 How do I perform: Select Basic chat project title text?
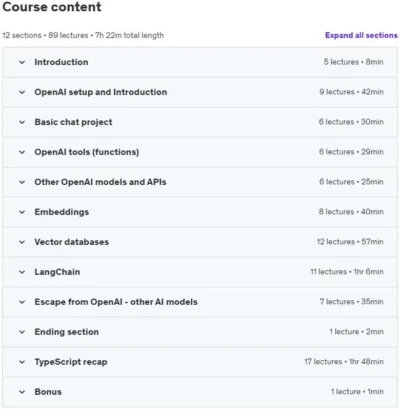73,122
